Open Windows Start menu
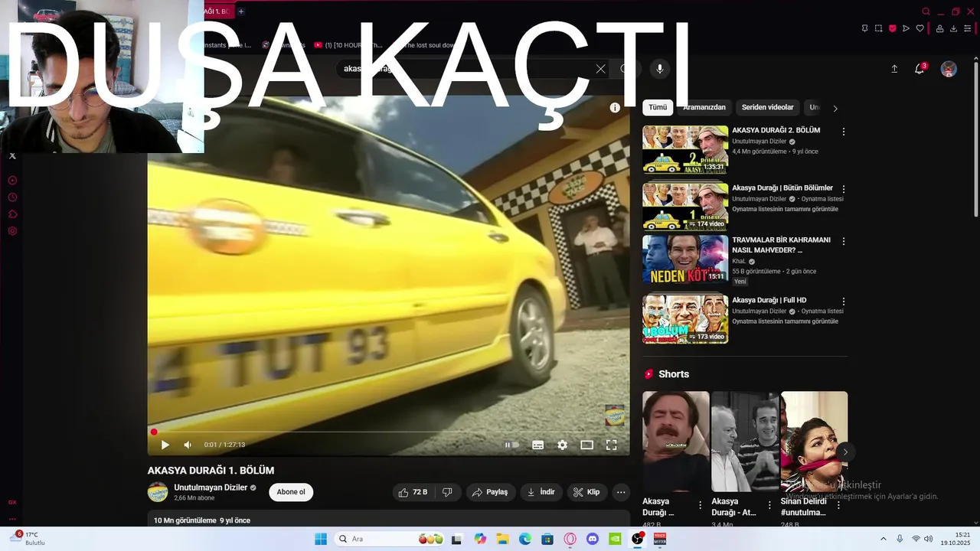This screenshot has height=551, width=980. (321, 539)
